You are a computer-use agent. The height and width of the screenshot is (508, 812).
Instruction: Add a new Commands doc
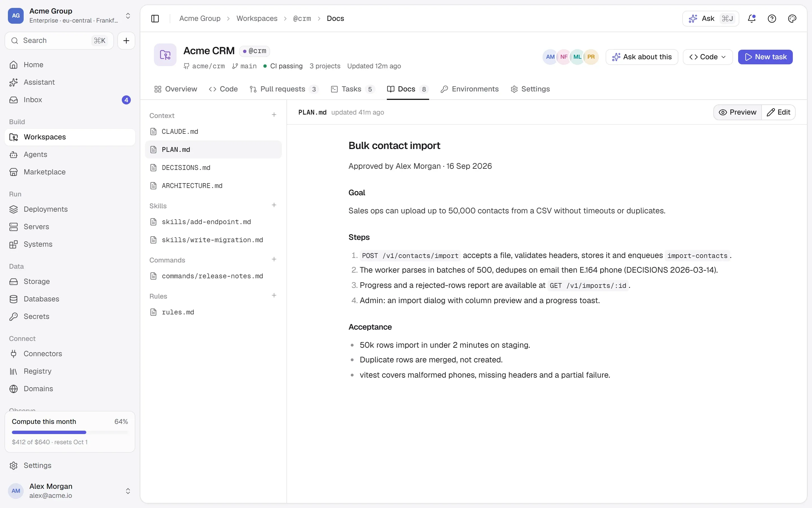point(274,259)
